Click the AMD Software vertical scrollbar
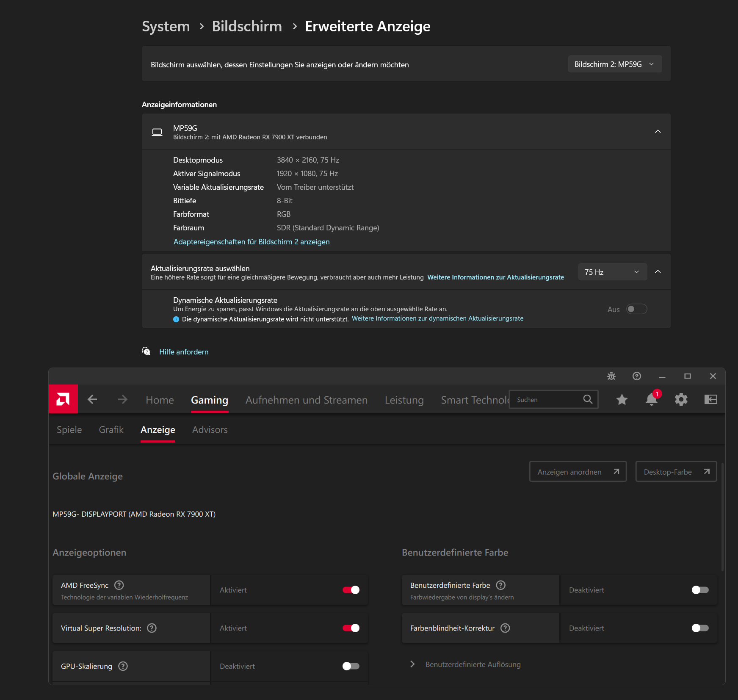738x700 pixels. tap(722, 517)
